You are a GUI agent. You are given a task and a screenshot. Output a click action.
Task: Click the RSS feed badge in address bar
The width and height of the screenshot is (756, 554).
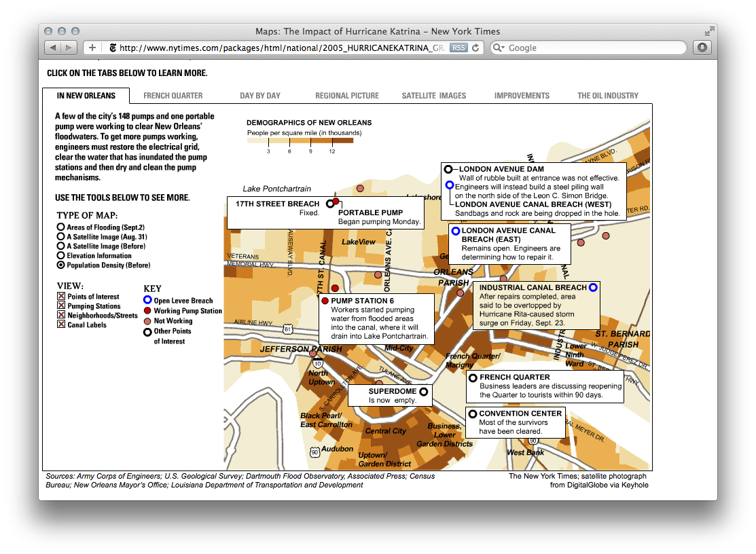tap(458, 48)
